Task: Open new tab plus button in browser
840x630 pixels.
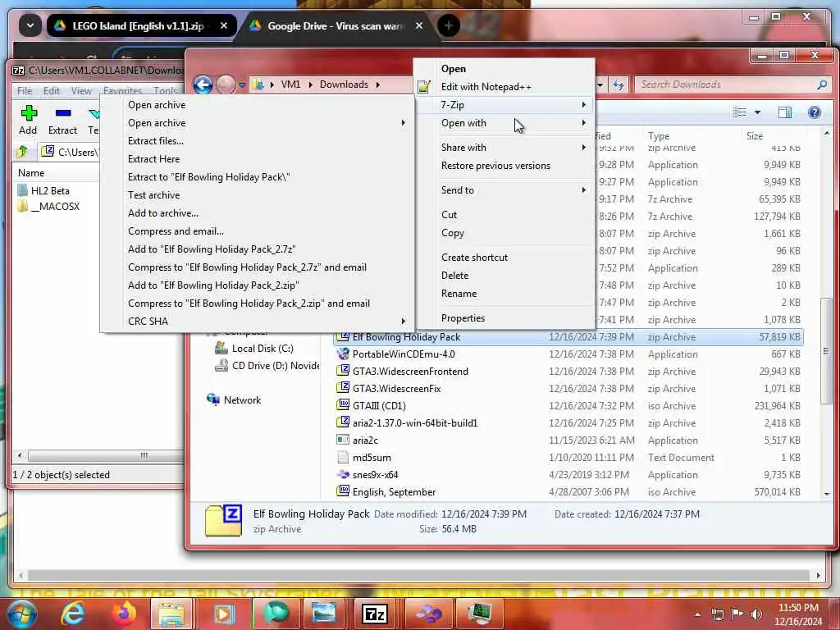Action: pos(449,25)
